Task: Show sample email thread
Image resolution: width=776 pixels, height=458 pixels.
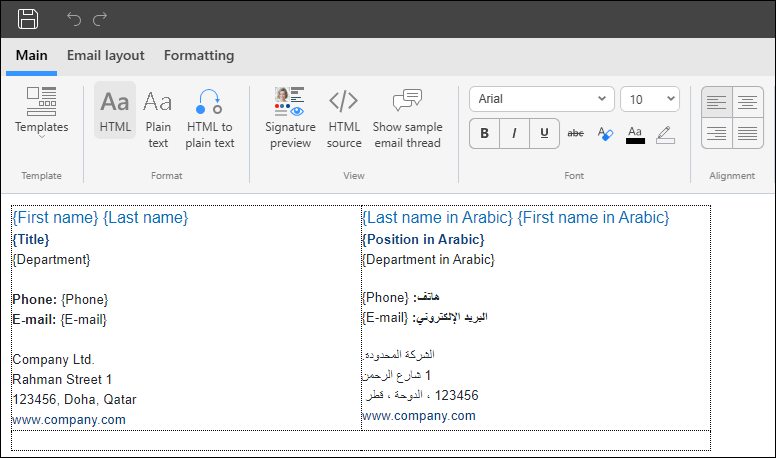Action: click(407, 118)
